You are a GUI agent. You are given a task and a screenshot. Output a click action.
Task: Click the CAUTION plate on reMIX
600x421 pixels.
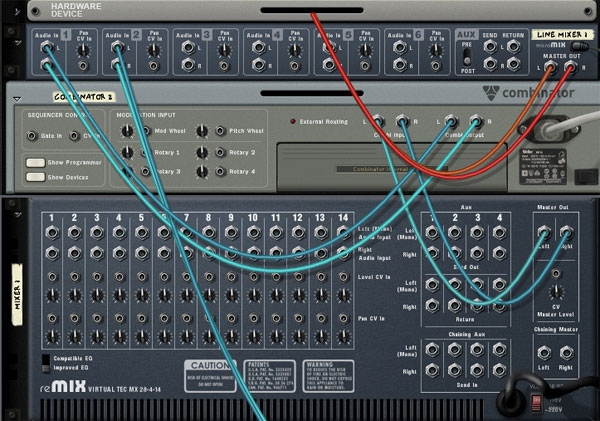(210, 376)
